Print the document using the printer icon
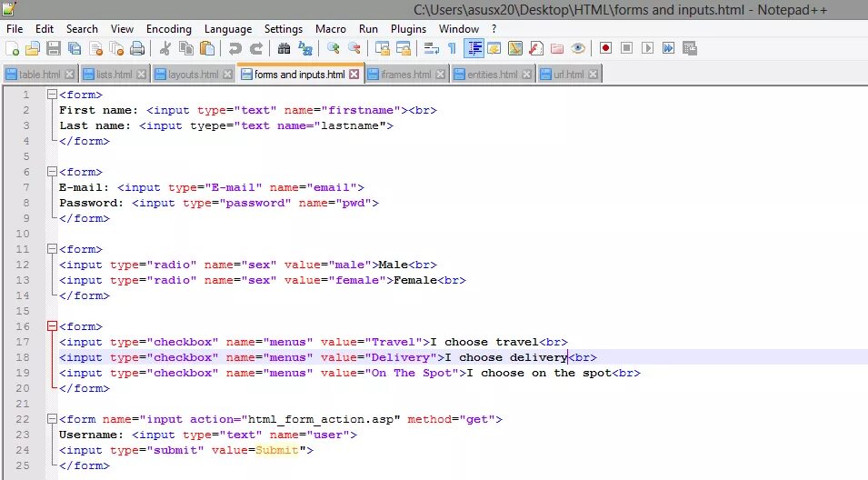Viewport: 868px width, 480px height. pos(137,49)
